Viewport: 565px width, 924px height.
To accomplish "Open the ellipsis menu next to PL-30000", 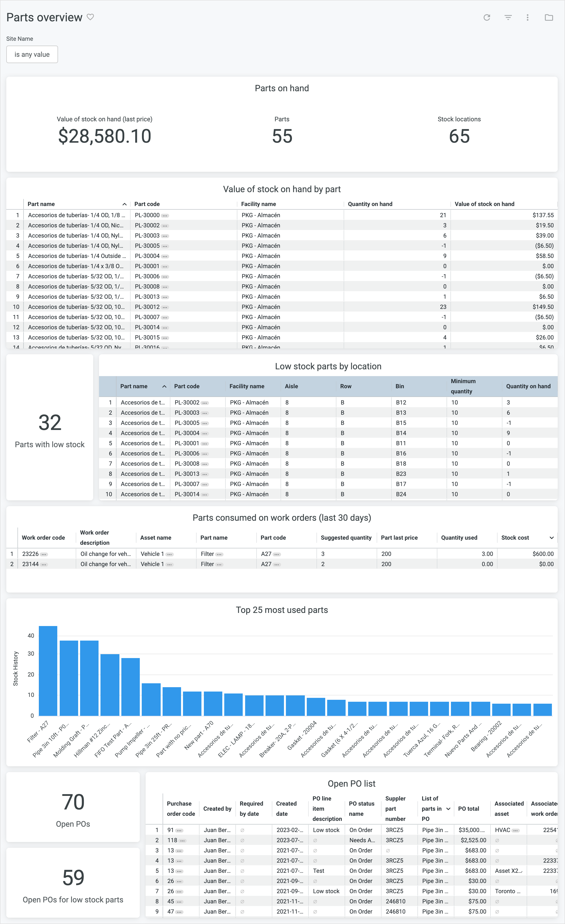I will [x=165, y=215].
